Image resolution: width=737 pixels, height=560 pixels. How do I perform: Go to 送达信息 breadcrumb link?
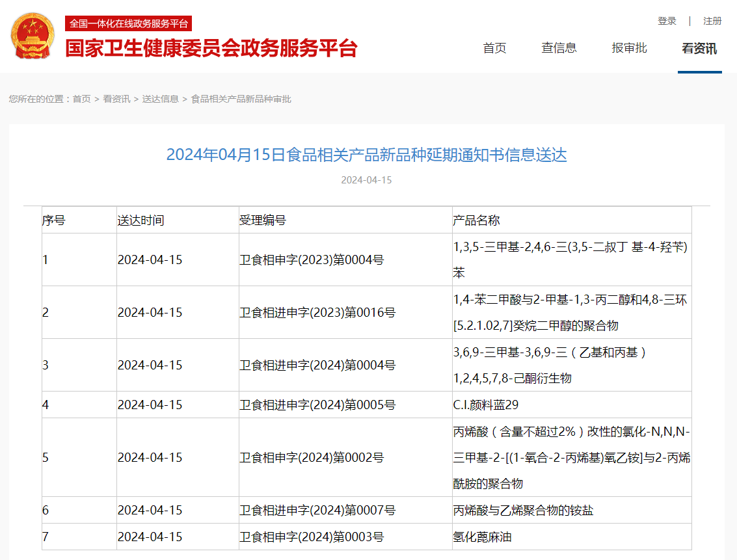pyautogui.click(x=160, y=99)
